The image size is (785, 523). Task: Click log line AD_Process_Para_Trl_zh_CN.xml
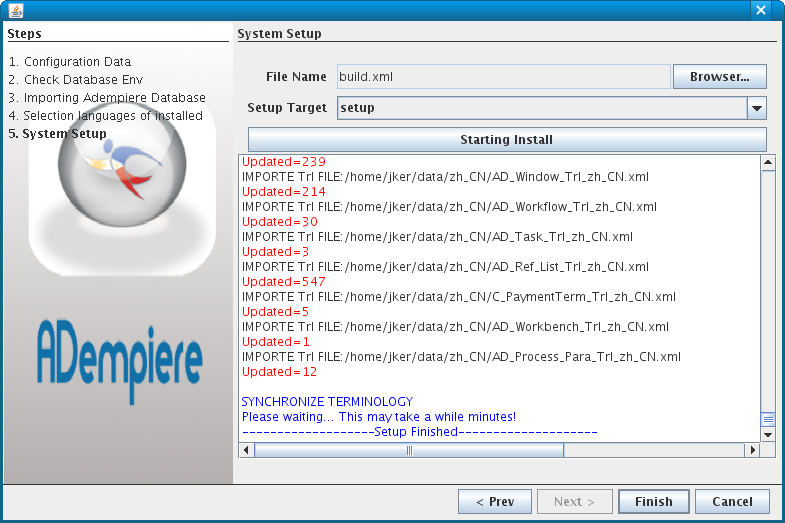[x=461, y=357]
